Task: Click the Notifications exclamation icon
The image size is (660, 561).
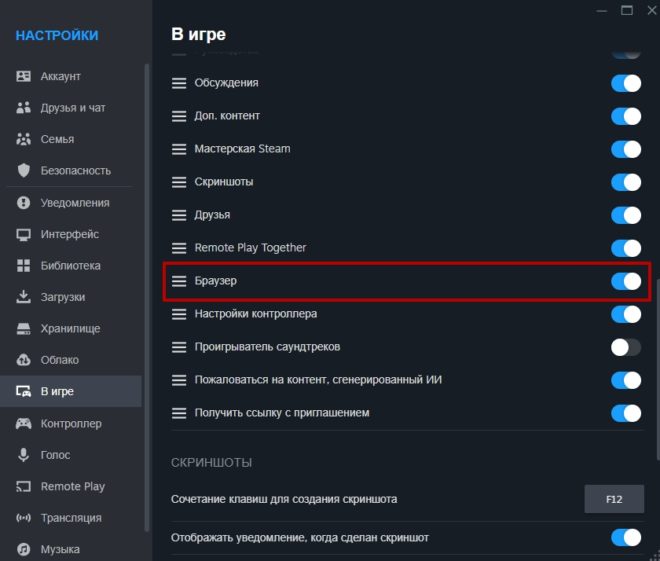Action: click(23, 203)
